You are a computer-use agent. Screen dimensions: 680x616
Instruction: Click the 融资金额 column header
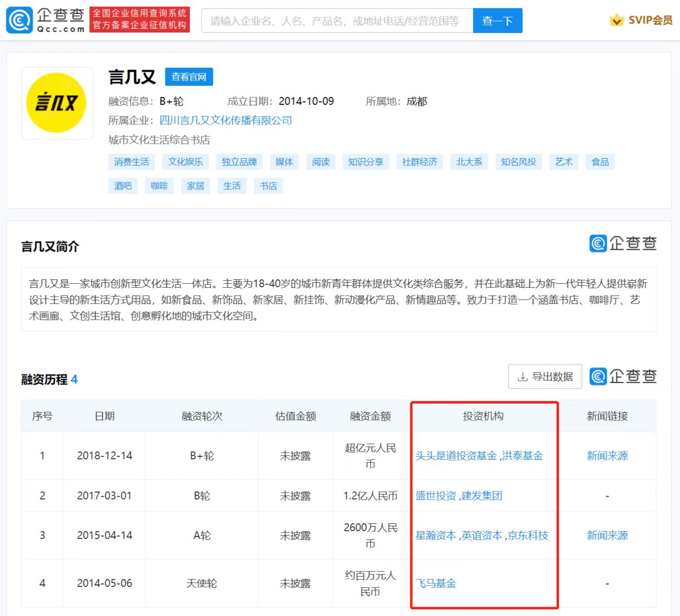(x=371, y=416)
